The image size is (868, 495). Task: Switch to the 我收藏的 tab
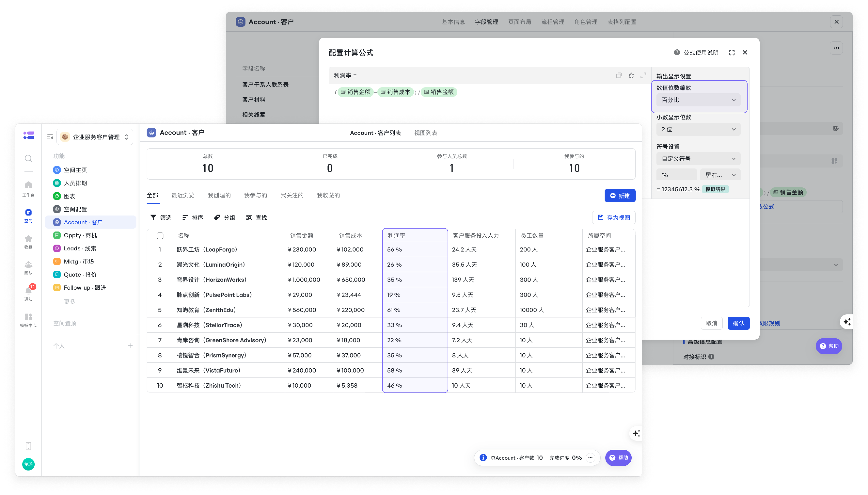tap(328, 195)
